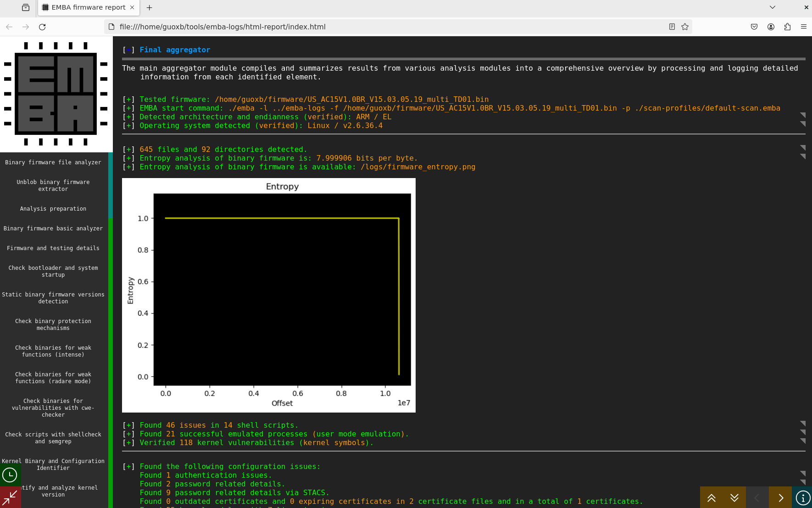The height and width of the screenshot is (508, 812).
Task: Follow link arrow beside 46 shell script issues
Action: pos(803,423)
